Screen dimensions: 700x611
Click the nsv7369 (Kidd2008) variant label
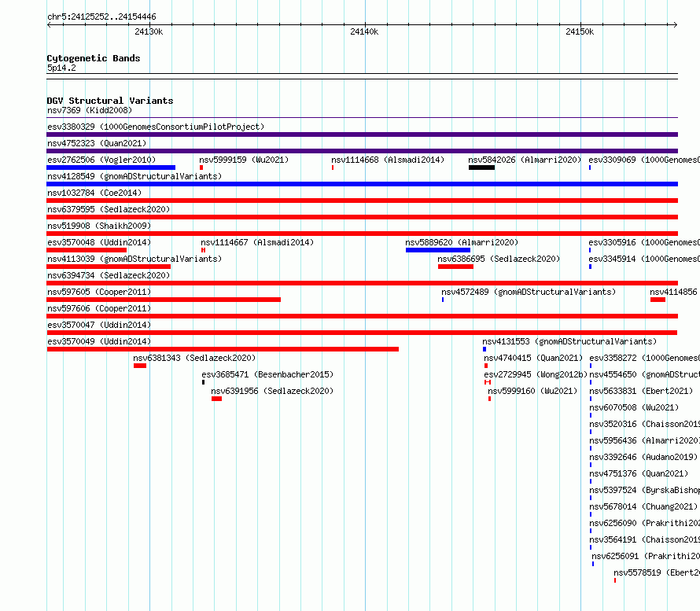click(90, 110)
